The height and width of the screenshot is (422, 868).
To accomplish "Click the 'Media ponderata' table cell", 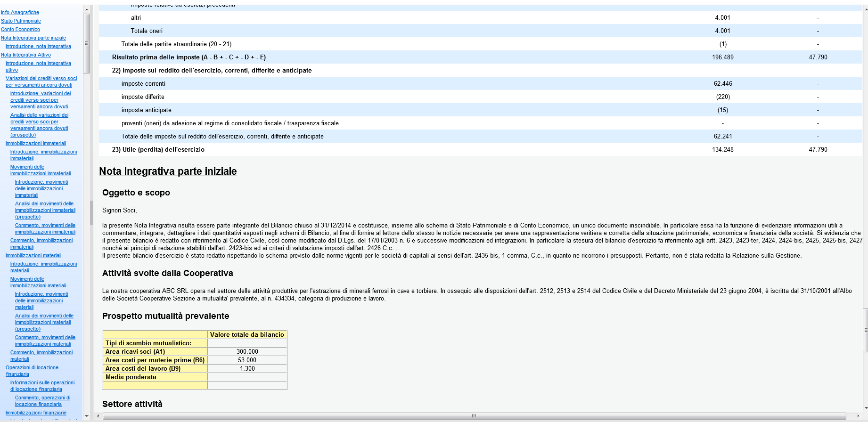I will click(155, 377).
